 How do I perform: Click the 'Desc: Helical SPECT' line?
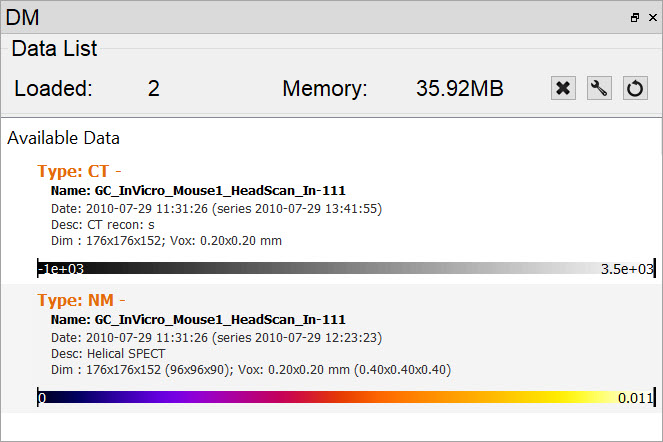click(107, 352)
